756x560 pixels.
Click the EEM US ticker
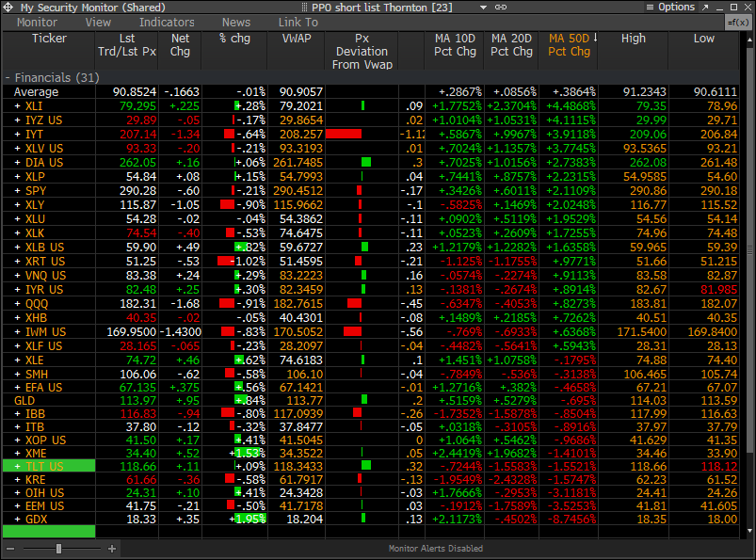44,506
